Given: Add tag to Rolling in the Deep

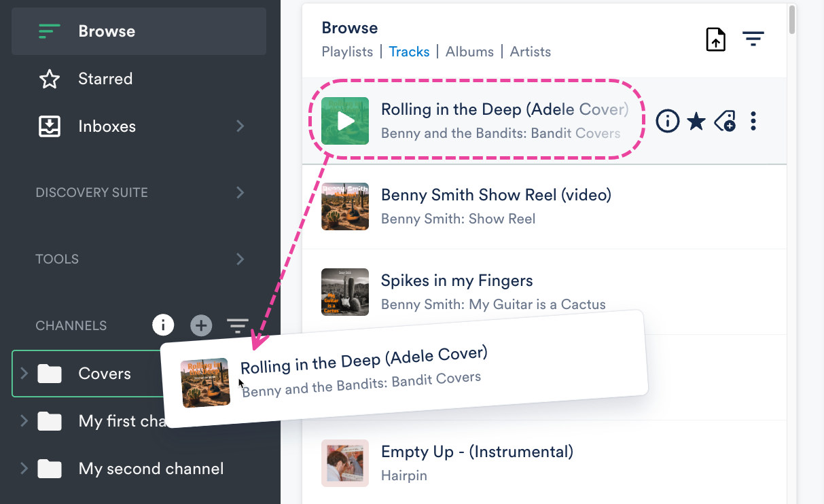Looking at the screenshot, I should point(725,122).
